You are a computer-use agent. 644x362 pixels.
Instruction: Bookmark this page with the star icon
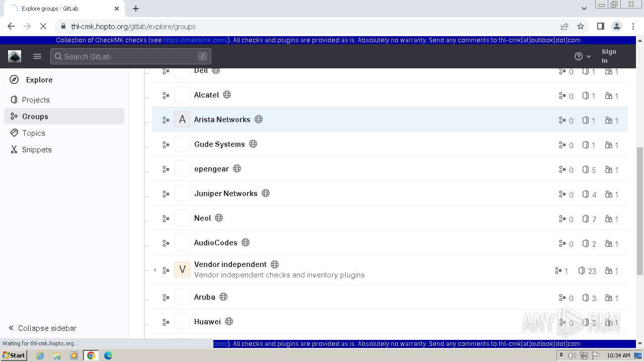(x=581, y=26)
